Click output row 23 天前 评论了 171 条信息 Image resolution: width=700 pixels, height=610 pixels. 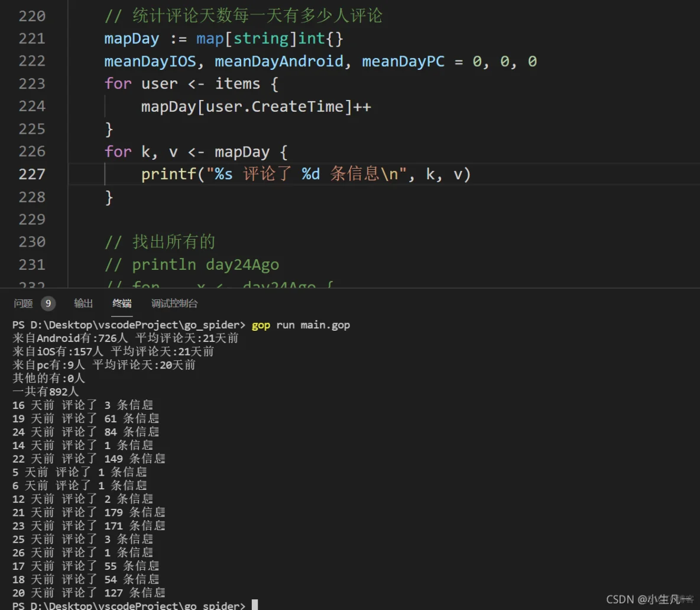89,526
